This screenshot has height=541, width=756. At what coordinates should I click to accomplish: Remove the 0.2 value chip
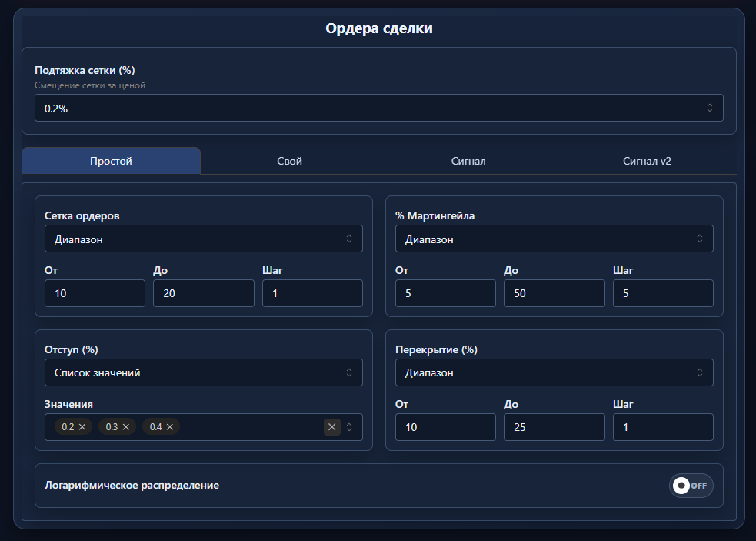coord(82,427)
